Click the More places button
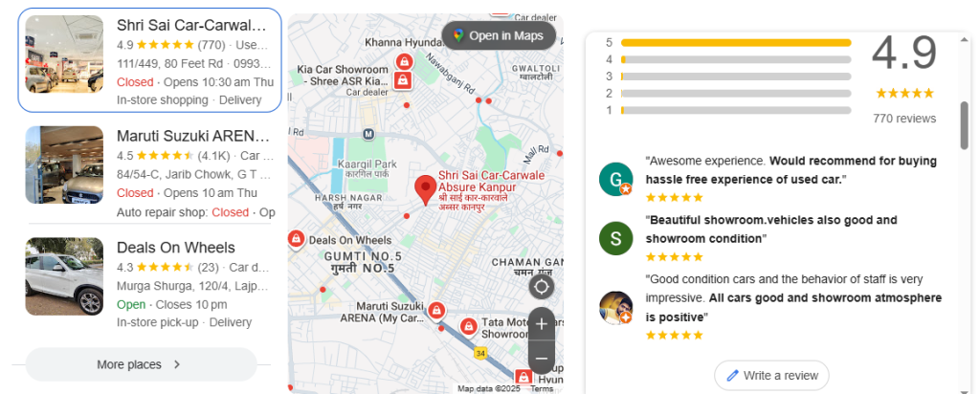 [141, 364]
